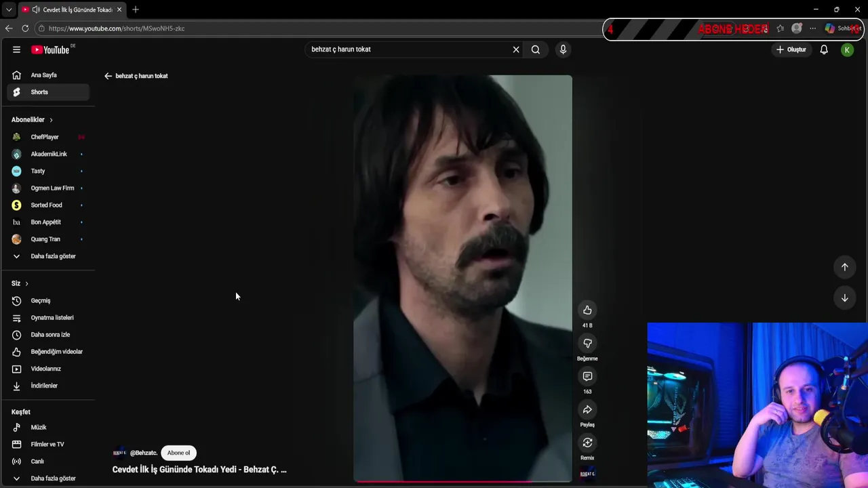This screenshot has width=868, height=488.
Task: Open the Short title Cevdet İlk İş Gününde
Action: 199,469
